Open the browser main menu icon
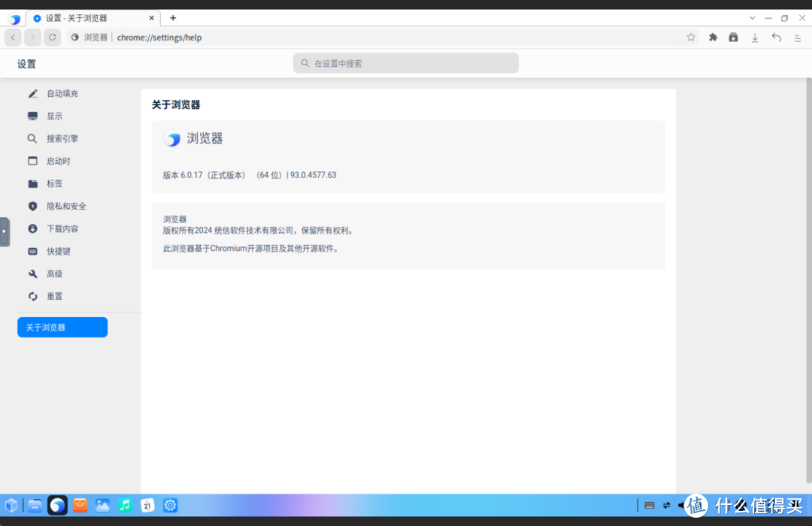The width and height of the screenshot is (812, 526). pos(798,38)
